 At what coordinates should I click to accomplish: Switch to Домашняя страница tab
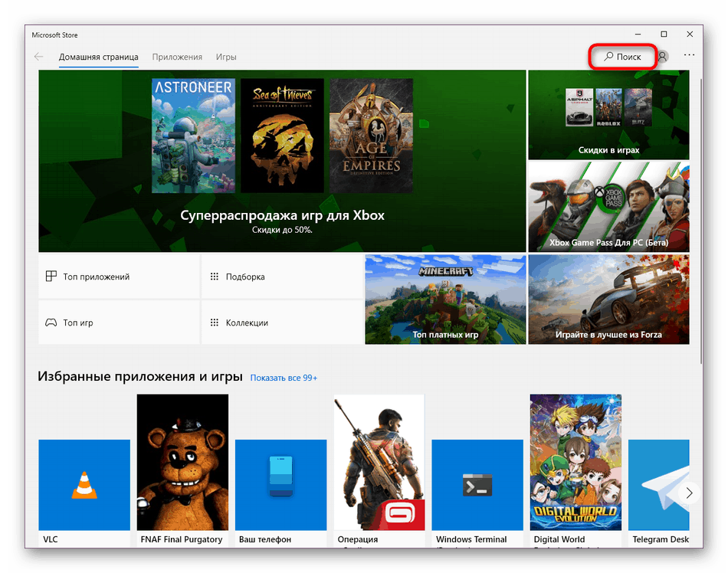click(x=98, y=57)
